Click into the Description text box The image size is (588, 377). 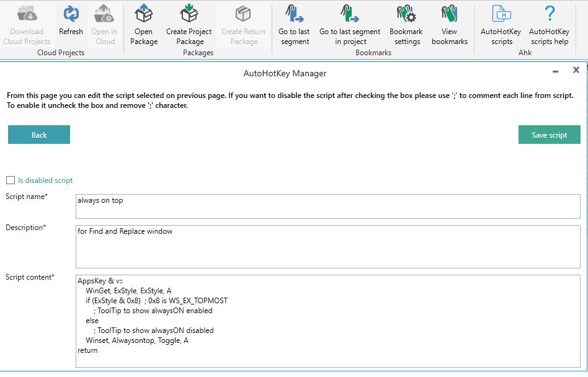[x=328, y=247]
